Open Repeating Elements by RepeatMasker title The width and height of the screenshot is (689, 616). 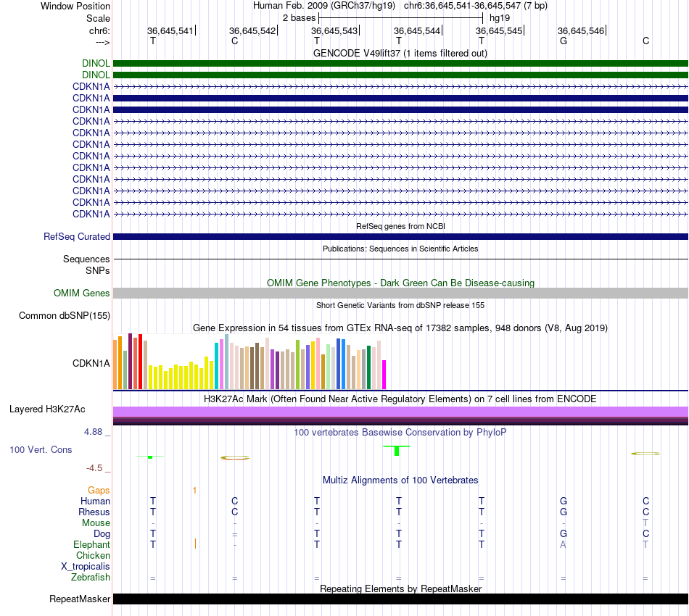[x=400, y=588]
